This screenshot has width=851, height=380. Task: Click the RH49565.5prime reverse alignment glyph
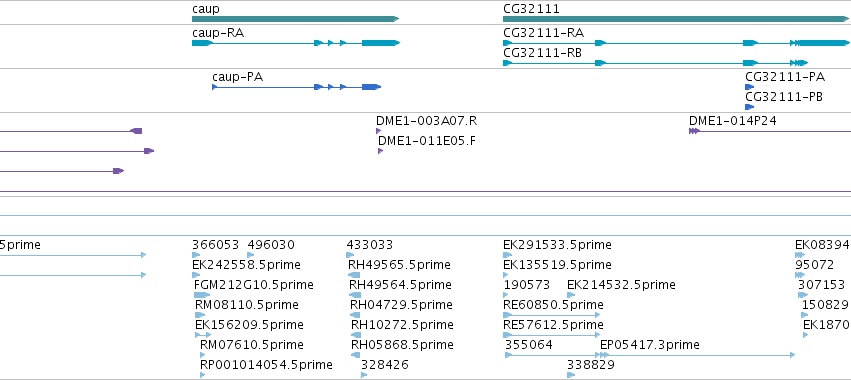pos(354,275)
